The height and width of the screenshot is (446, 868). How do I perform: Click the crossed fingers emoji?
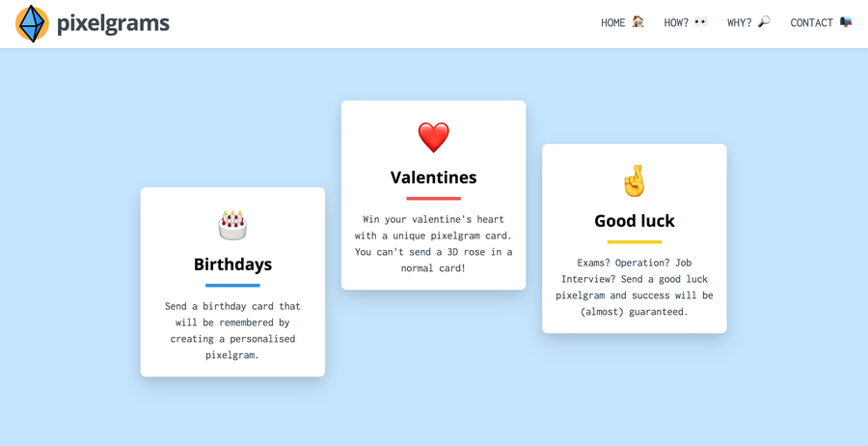click(635, 181)
